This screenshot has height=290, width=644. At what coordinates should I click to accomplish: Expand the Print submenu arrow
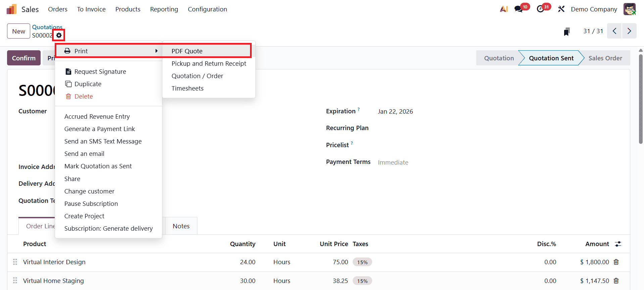[156, 51]
